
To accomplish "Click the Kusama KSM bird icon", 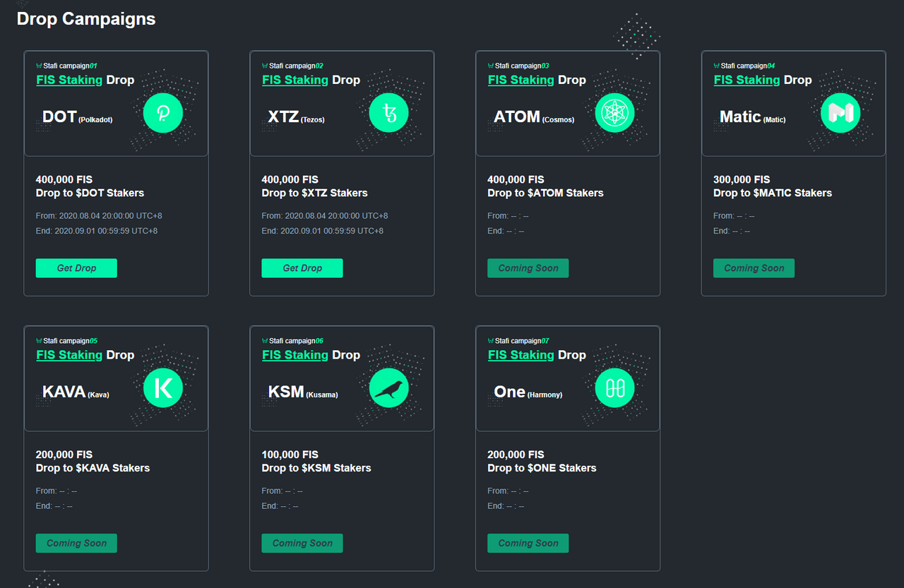I will [389, 388].
